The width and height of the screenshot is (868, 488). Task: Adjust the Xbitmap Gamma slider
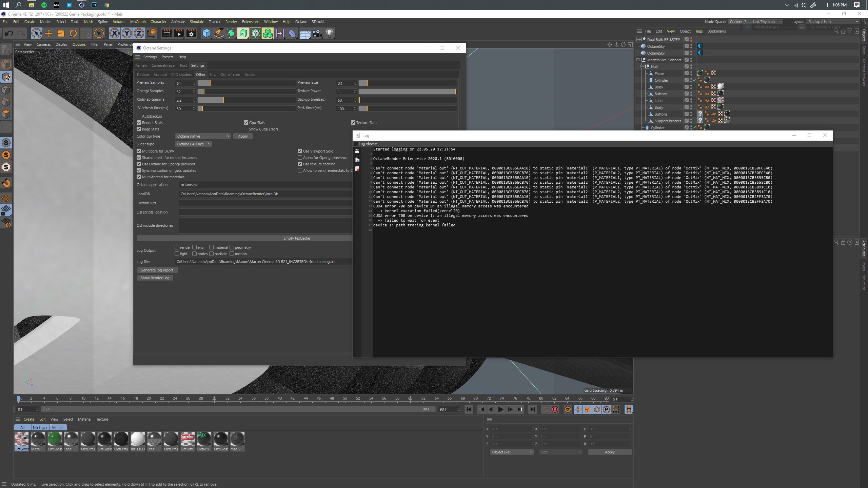224,100
